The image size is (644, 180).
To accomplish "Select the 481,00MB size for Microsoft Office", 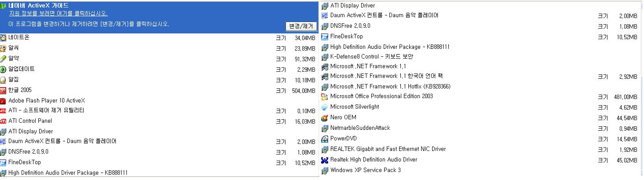I will click(x=626, y=97).
